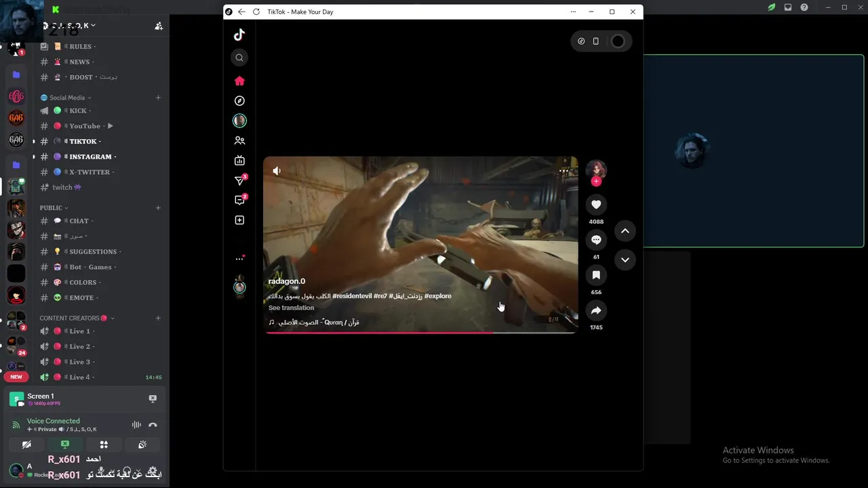Image resolution: width=868 pixels, height=488 pixels.
Task: Open the video creator's avatar
Action: click(596, 169)
